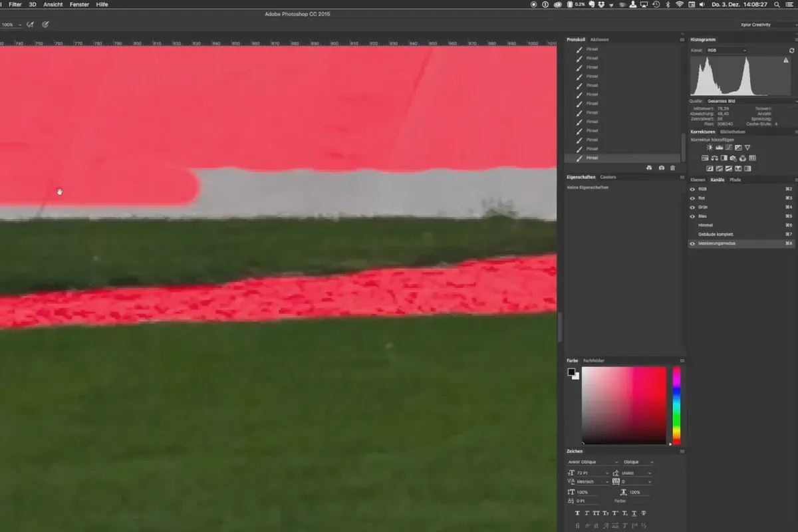Add Levels adjustment icon in Korrekturen
Viewport: 798px width, 532px height.
pyautogui.click(x=719, y=148)
